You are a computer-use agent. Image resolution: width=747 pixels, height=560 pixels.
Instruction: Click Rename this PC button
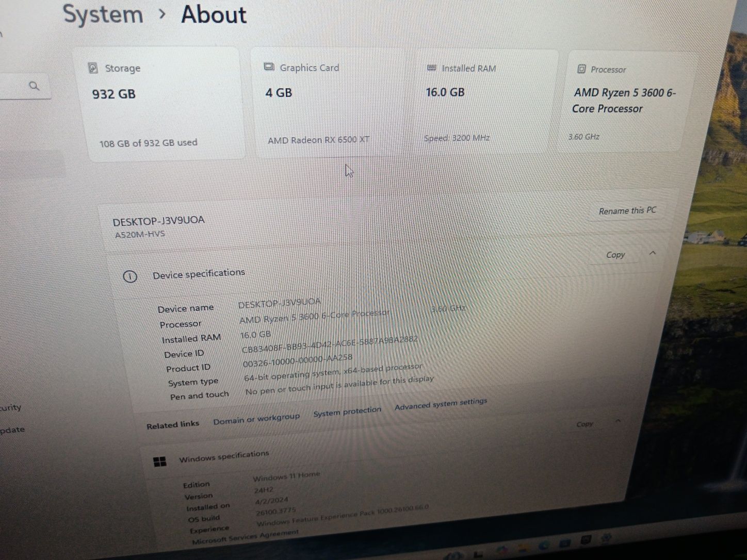(627, 210)
